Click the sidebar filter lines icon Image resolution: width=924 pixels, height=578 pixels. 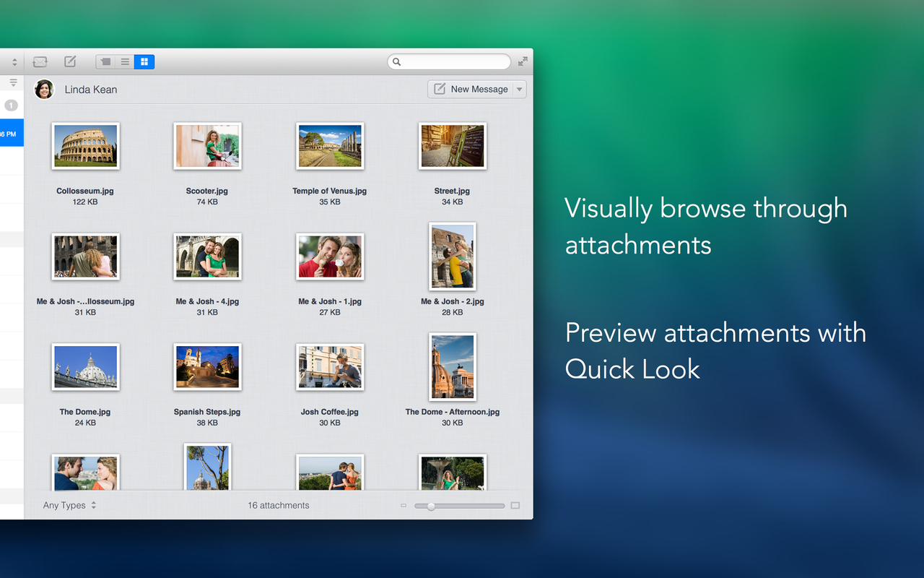[13, 83]
